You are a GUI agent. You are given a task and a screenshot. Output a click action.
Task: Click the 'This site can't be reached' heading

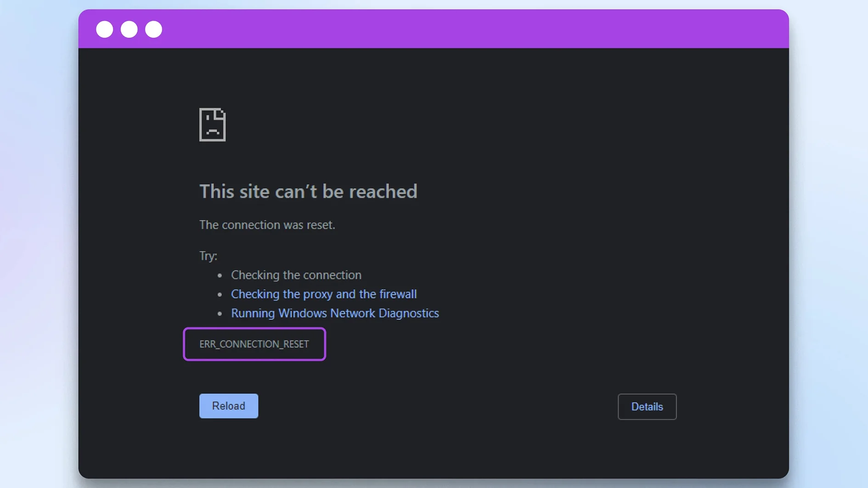(x=308, y=191)
